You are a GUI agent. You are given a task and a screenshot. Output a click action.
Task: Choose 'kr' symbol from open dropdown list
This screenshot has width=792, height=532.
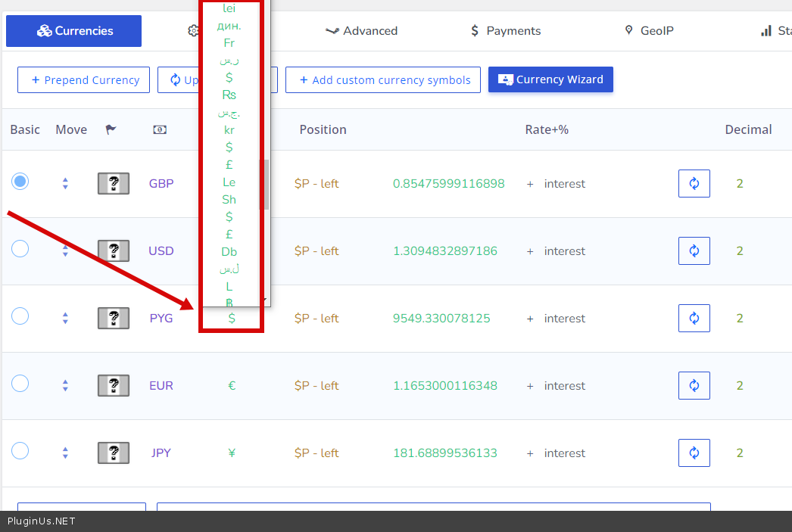229,130
